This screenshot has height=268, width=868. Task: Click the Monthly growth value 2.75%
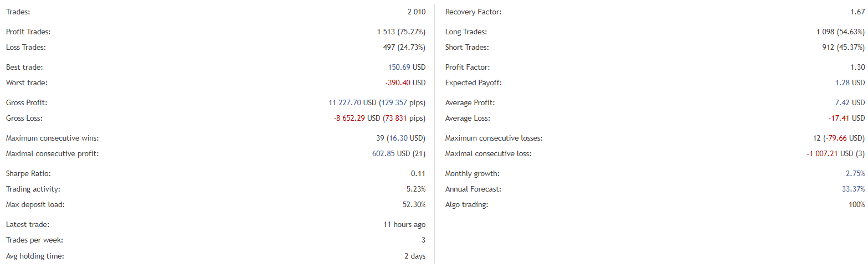tap(856, 174)
